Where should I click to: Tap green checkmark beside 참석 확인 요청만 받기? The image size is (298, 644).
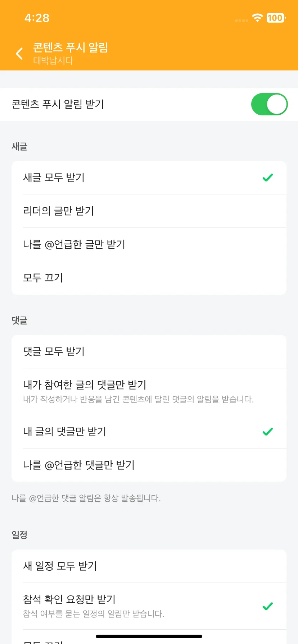point(268,606)
